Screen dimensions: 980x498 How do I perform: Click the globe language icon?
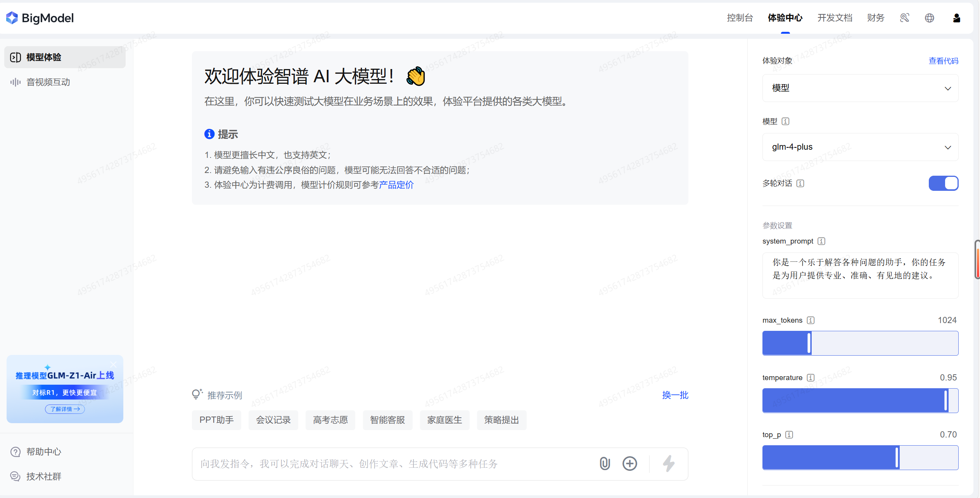click(x=929, y=18)
